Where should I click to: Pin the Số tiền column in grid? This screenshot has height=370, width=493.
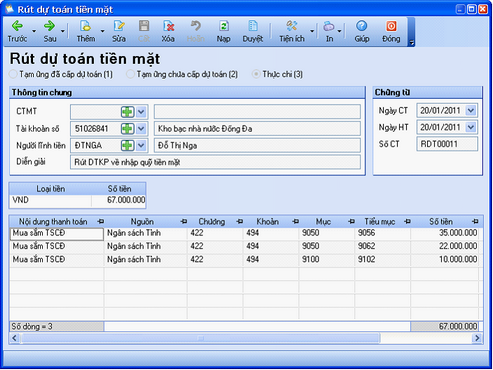point(475,222)
